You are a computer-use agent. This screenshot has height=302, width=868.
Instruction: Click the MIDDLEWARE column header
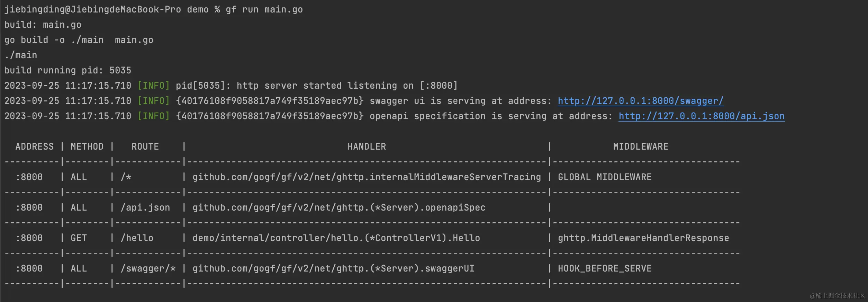point(641,146)
